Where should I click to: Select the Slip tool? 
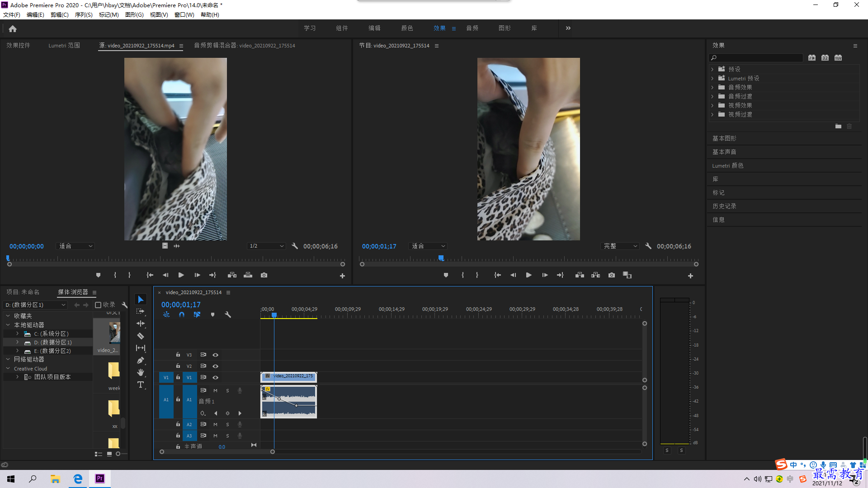[141, 348]
